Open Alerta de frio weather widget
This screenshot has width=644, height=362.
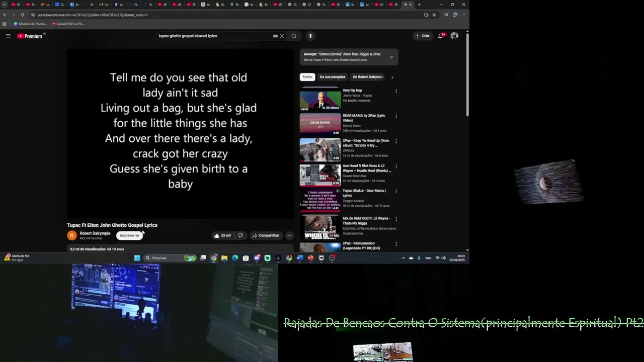(17, 257)
